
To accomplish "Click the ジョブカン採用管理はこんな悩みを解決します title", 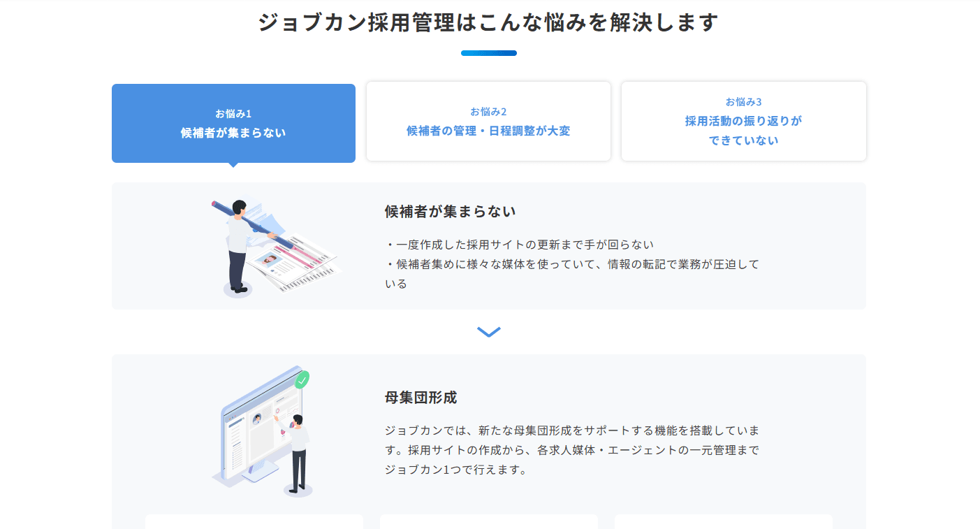I will pos(488,22).
